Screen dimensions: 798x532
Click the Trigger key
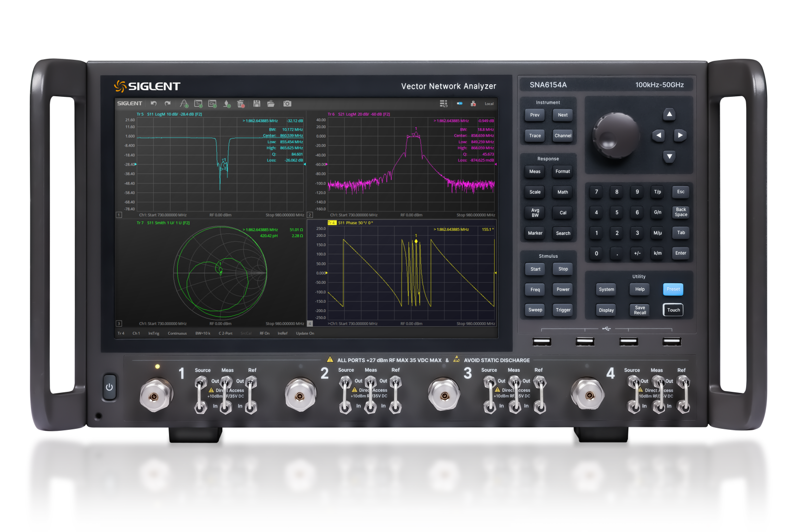pos(563,310)
